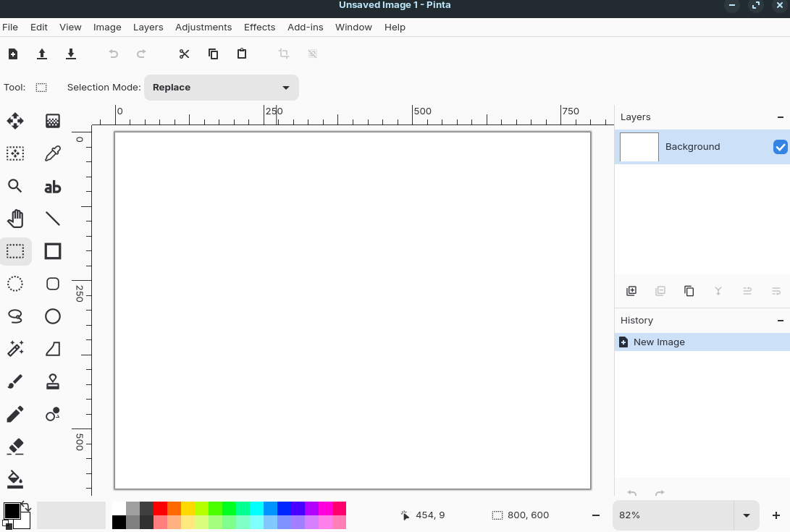Open the zoom percentage dropdown
Screen dimensions: 790x532
746,515
